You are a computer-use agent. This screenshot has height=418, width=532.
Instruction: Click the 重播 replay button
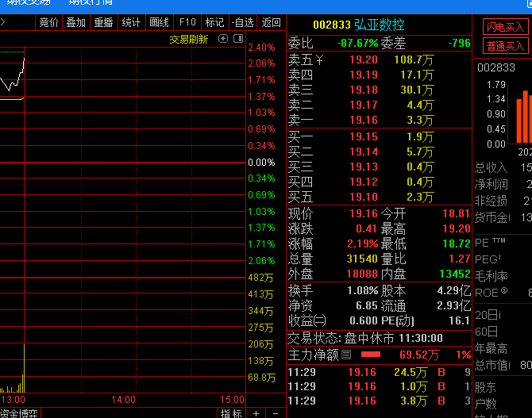(103, 23)
